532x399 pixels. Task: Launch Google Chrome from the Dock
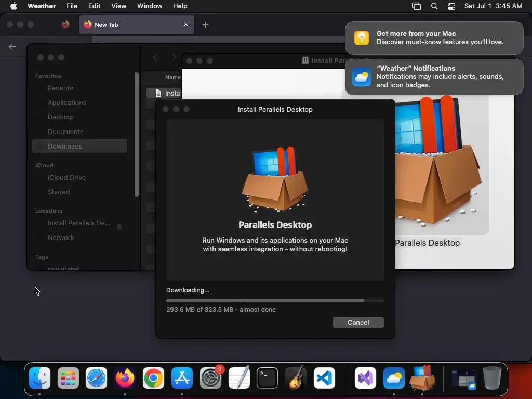pos(153,378)
